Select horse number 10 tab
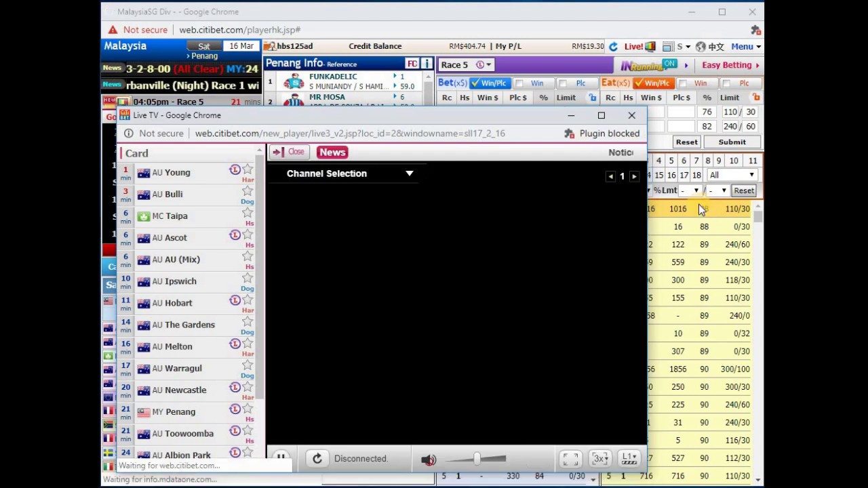This screenshot has width=868, height=488. tap(734, 161)
